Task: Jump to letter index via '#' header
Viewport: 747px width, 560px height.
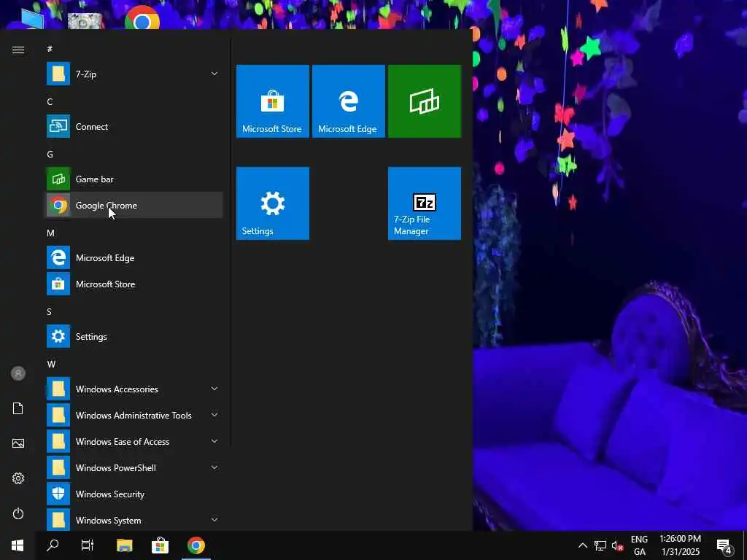Action: pos(50,49)
